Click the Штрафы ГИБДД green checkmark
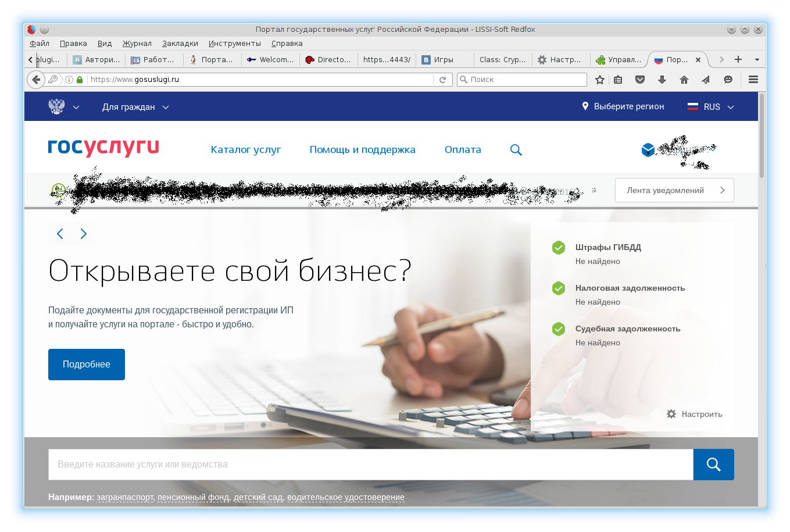The height and width of the screenshot is (532, 790). click(559, 248)
